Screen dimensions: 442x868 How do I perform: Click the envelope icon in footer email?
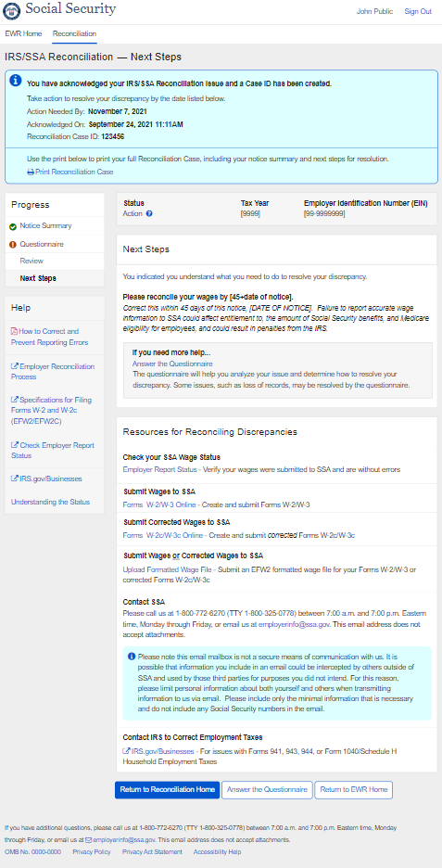[88, 840]
